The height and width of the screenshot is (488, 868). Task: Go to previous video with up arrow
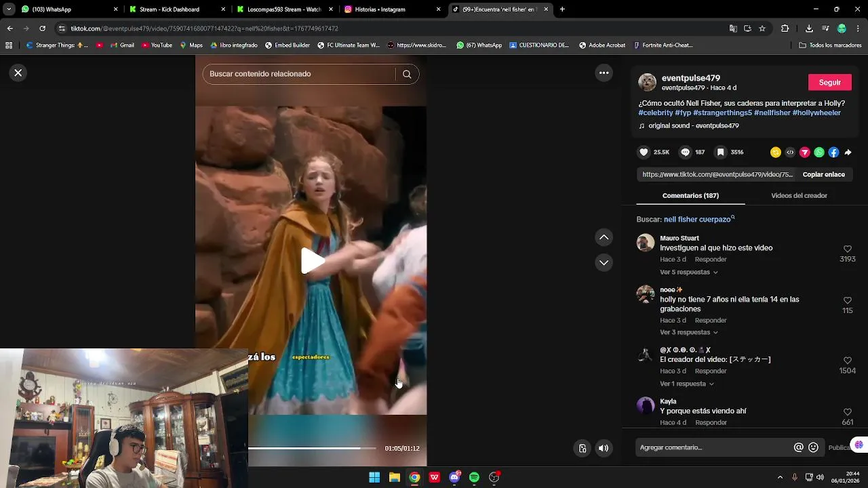coord(604,237)
